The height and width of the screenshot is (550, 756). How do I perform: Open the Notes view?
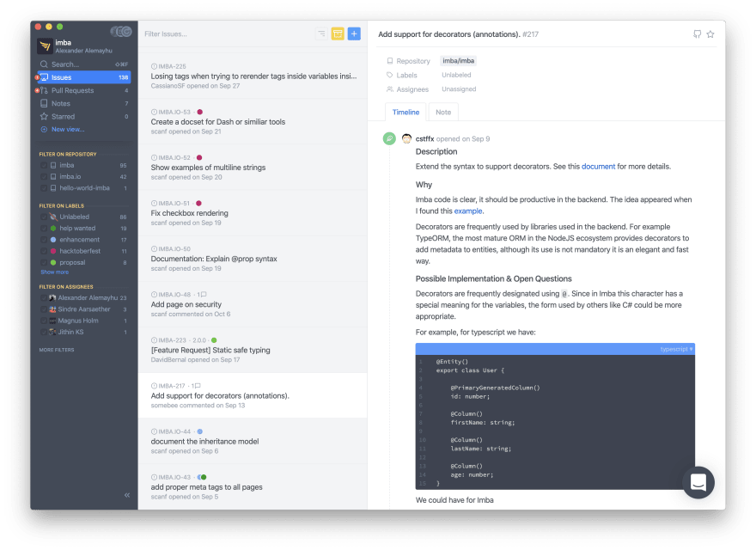[x=83, y=103]
